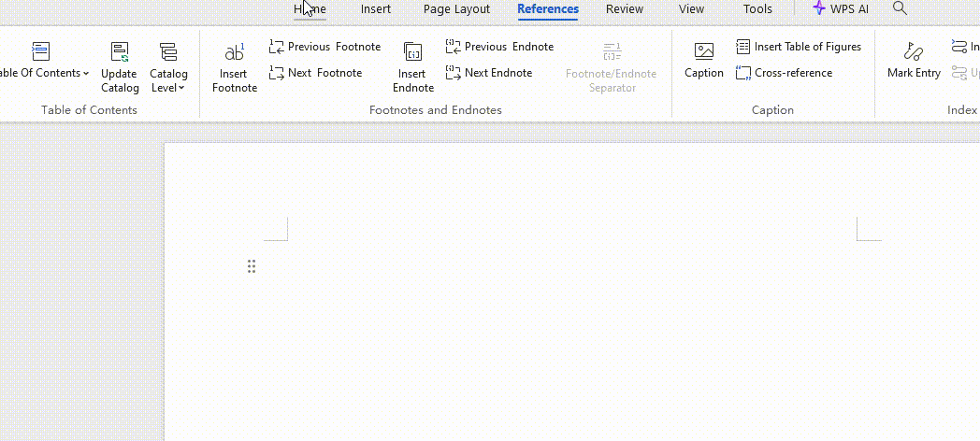The height and width of the screenshot is (441, 980).
Task: Click the Cross-reference quote-bracket icon
Action: click(x=743, y=73)
